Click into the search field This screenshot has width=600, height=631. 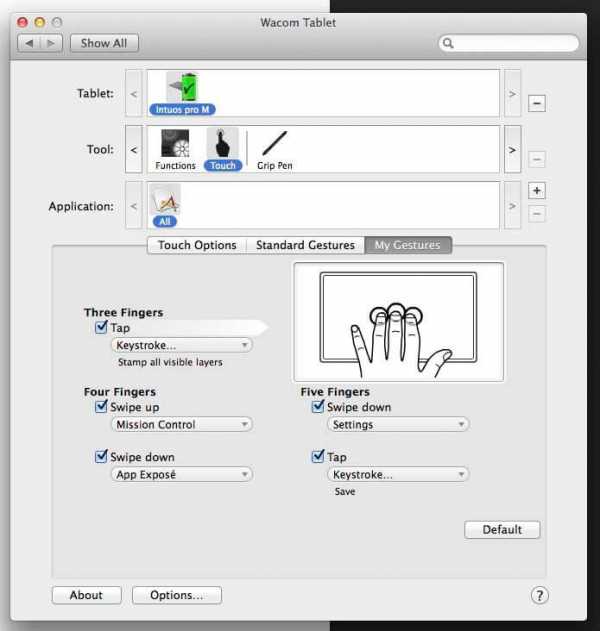click(509, 43)
